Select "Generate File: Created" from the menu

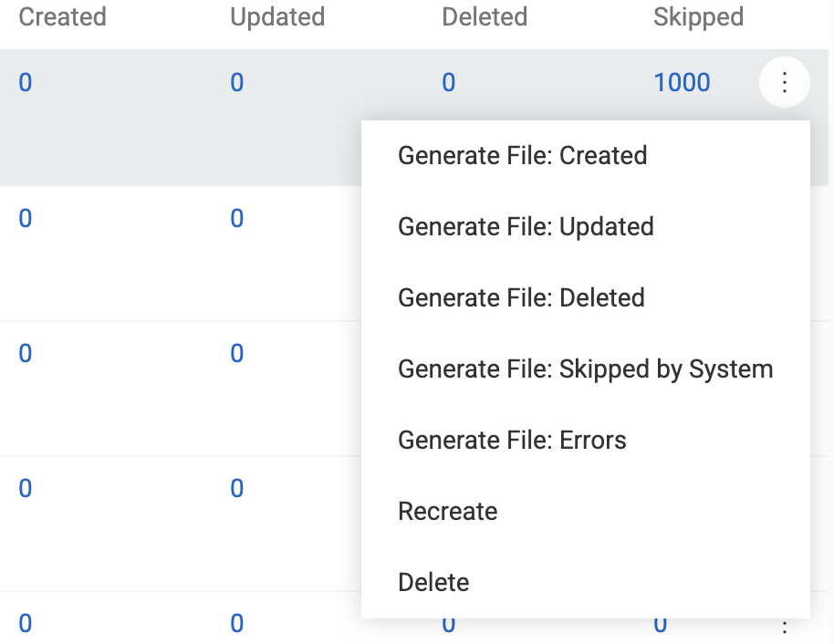click(522, 155)
